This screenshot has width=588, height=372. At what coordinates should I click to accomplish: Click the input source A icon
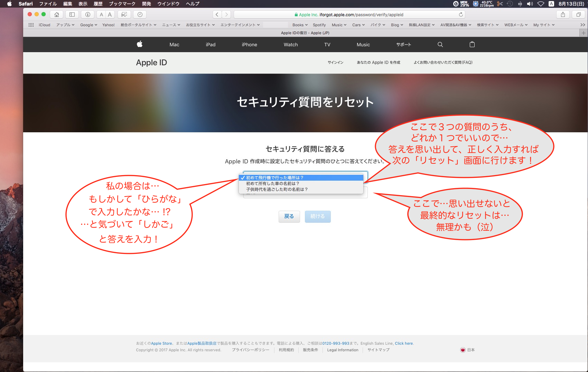tap(551, 4)
